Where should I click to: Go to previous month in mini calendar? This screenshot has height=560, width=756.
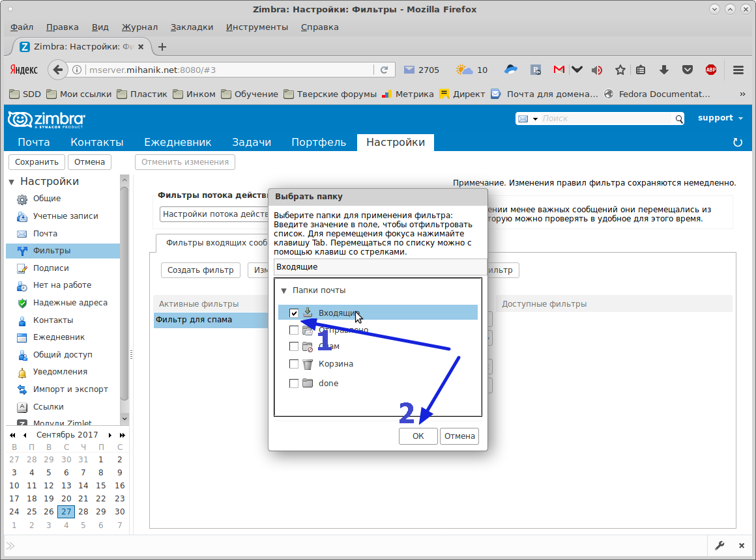[x=25, y=435]
